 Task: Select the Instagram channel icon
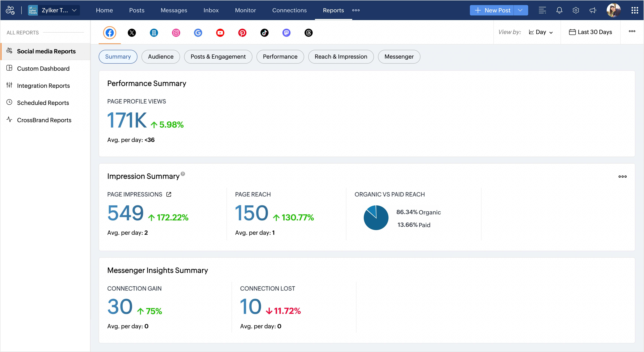click(176, 33)
